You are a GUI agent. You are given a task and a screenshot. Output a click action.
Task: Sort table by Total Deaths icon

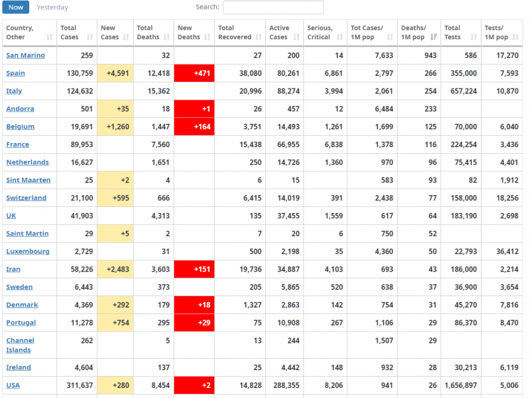167,37
